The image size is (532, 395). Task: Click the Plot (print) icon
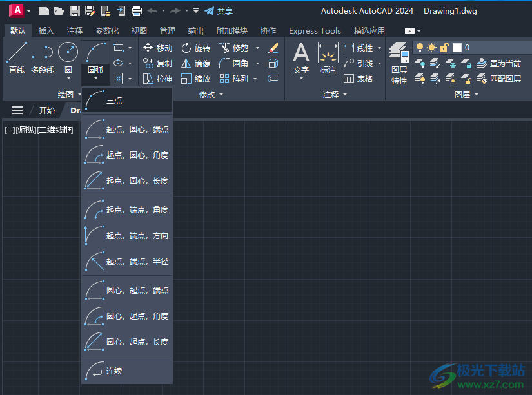pos(137,11)
